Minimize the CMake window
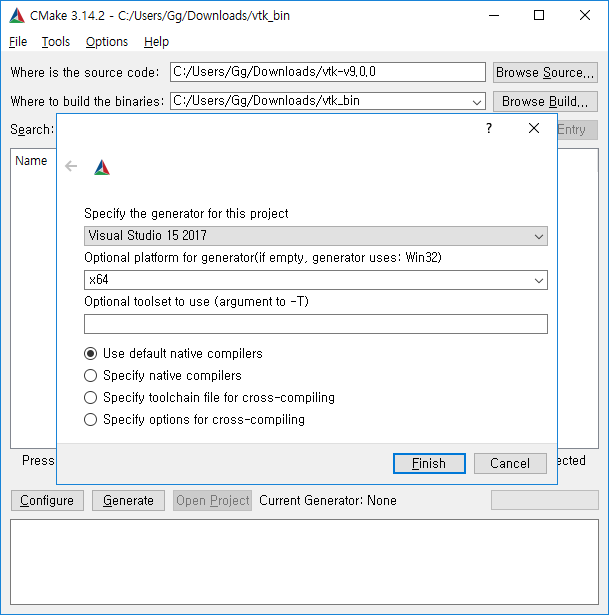 point(494,16)
